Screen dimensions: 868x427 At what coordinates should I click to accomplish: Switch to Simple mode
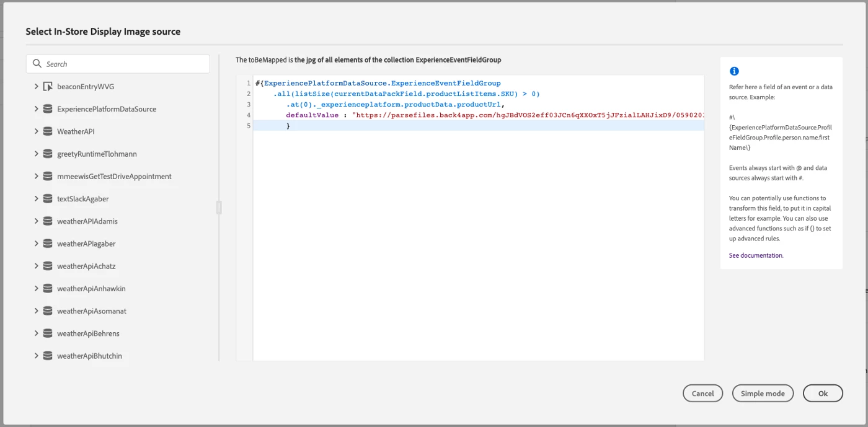[x=763, y=393]
